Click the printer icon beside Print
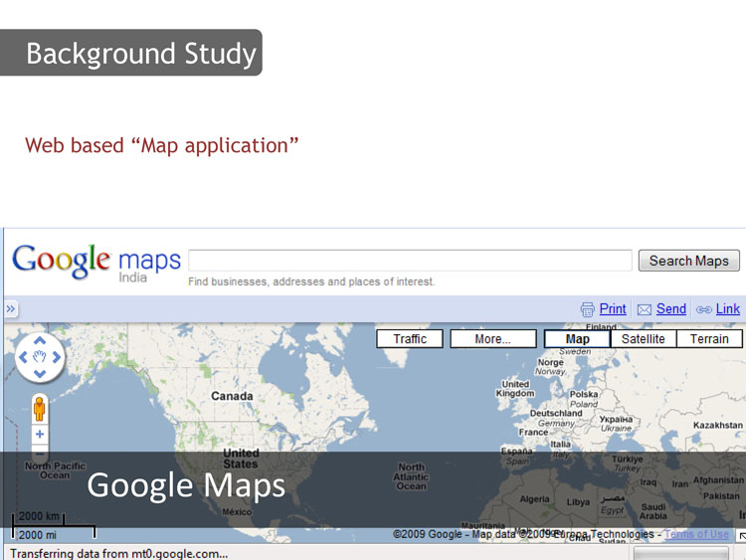Image resolution: width=746 pixels, height=560 pixels. pyautogui.click(x=587, y=309)
